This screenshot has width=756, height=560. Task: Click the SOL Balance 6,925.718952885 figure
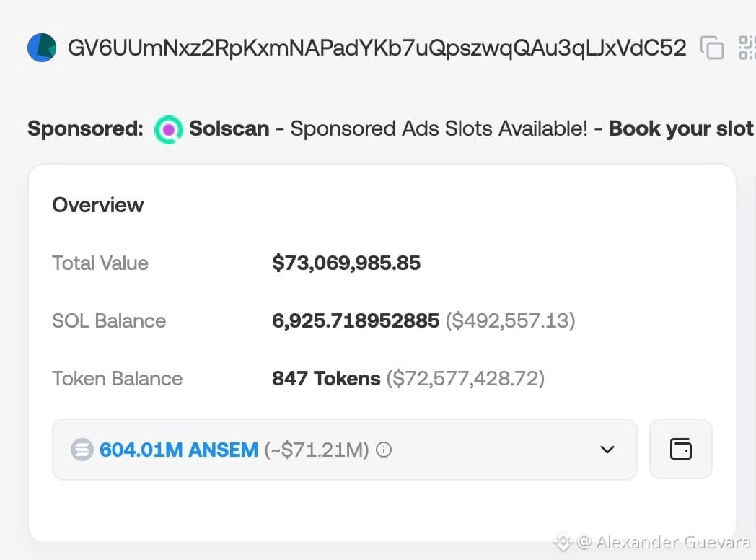[x=356, y=320]
